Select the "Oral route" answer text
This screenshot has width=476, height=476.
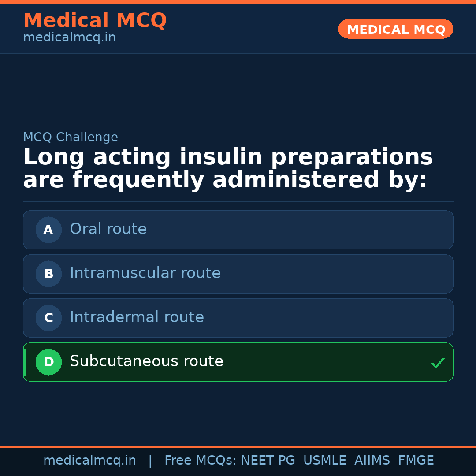click(108, 229)
